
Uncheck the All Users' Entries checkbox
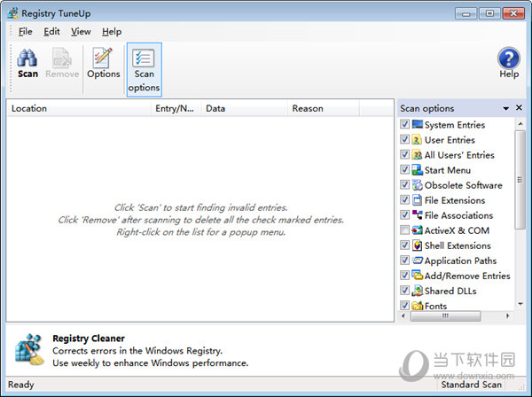(x=404, y=154)
